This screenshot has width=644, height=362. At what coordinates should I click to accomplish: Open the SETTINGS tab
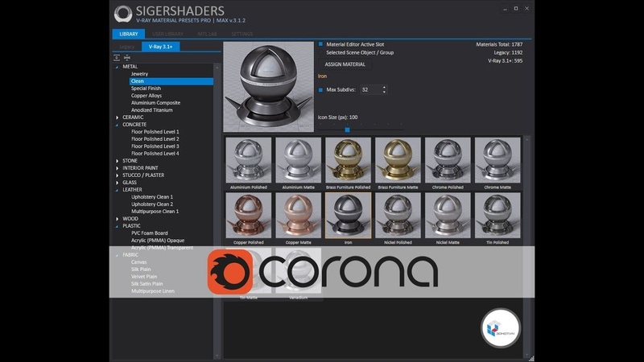pyautogui.click(x=242, y=34)
